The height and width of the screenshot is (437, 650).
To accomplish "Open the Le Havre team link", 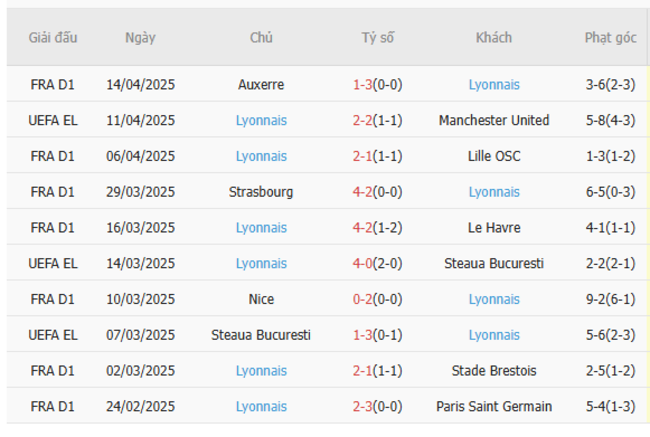I will (493, 228).
